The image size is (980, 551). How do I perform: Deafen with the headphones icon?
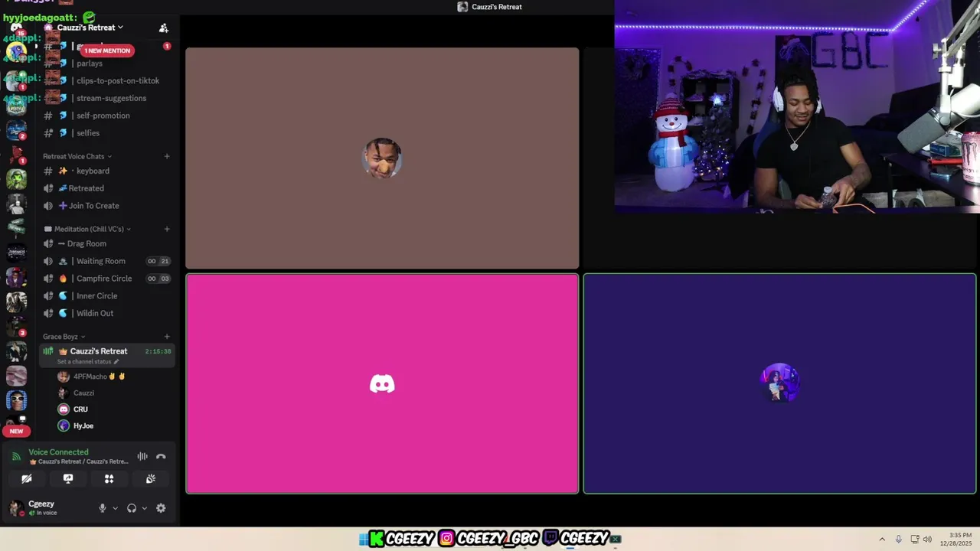(x=131, y=508)
